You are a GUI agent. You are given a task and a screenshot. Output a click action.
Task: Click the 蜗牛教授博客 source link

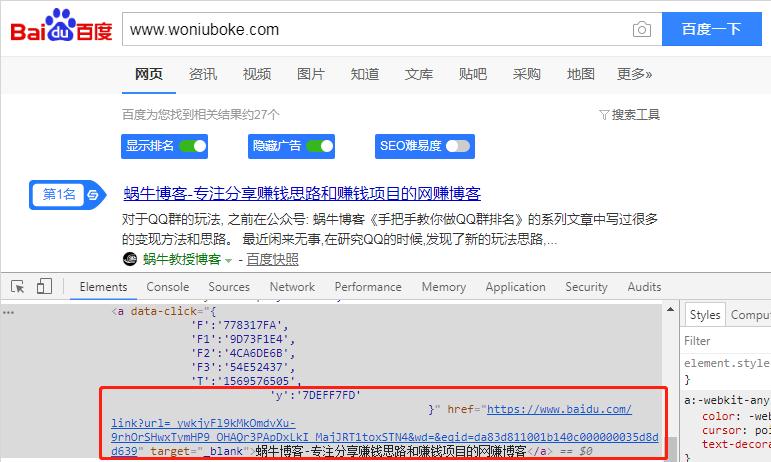[x=182, y=259]
